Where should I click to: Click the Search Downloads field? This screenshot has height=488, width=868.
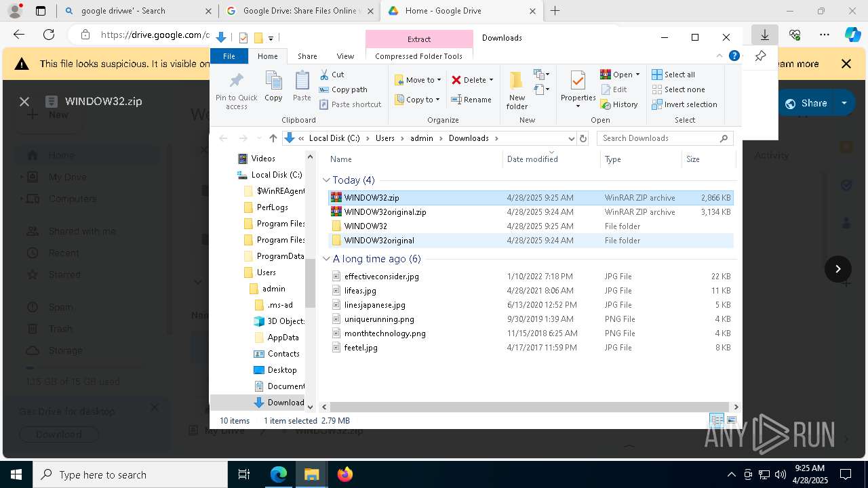pos(665,138)
